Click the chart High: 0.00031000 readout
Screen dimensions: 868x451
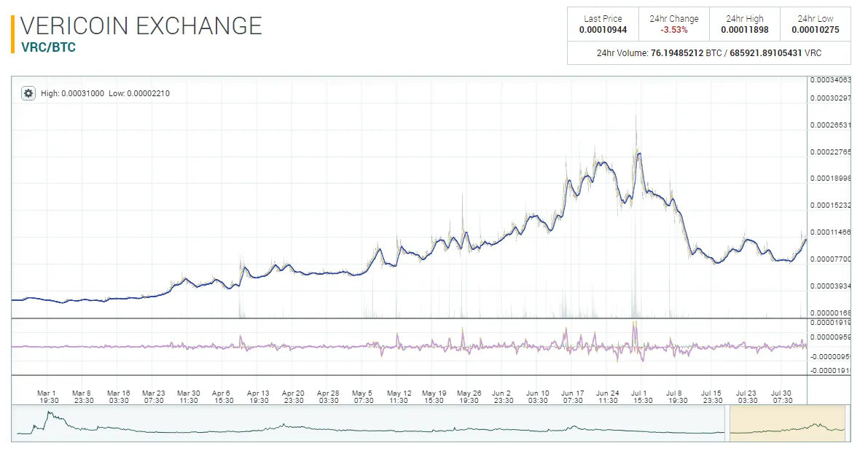(73, 93)
